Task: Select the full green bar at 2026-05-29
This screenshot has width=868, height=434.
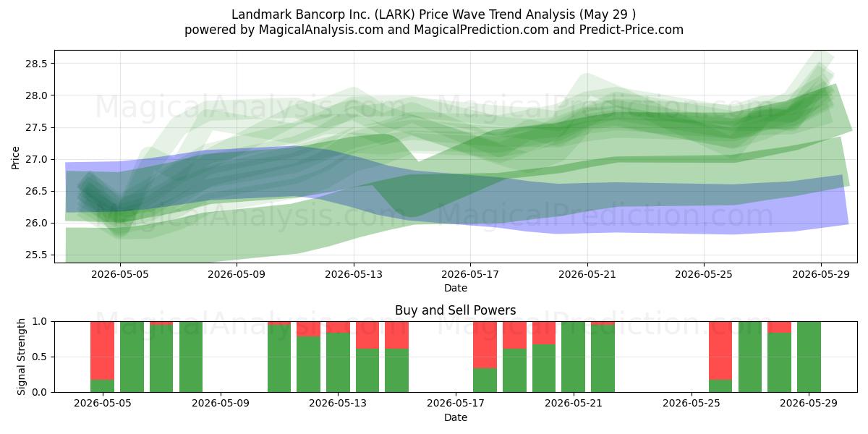Action: tap(809, 357)
